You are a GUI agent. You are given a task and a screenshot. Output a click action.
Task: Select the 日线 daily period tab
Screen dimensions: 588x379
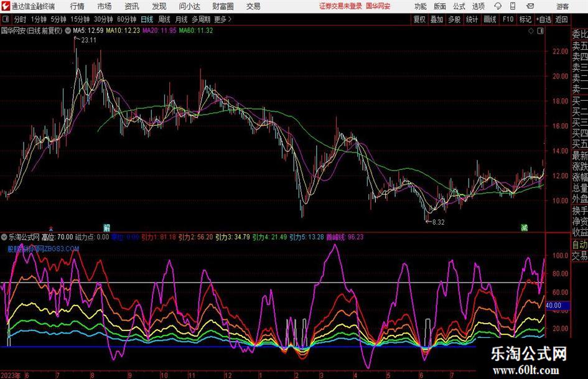coord(147,19)
